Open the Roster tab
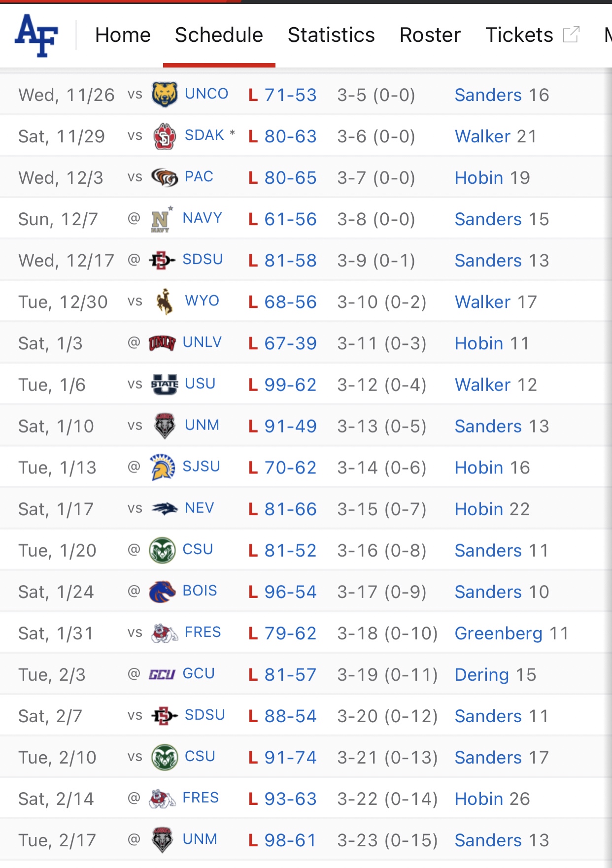 pos(430,35)
